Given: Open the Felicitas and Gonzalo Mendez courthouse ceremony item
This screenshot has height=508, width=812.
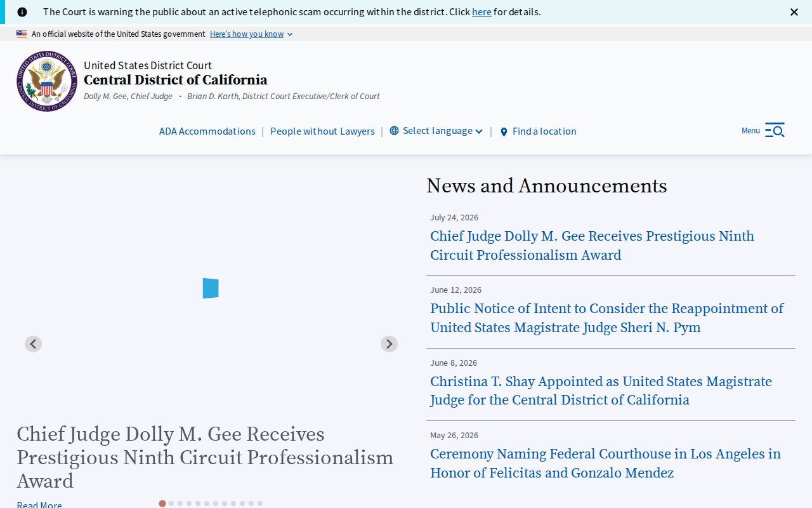Looking at the screenshot, I should tap(605, 463).
